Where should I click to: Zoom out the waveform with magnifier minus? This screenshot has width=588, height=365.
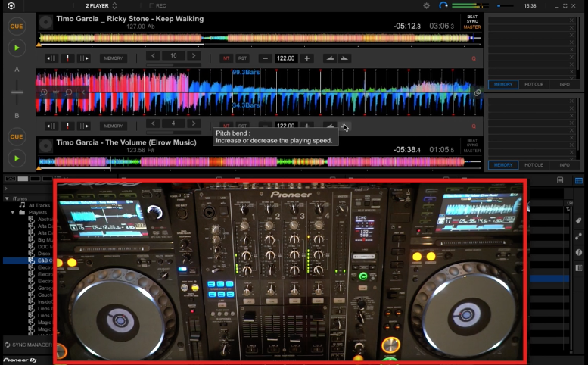coord(69,92)
